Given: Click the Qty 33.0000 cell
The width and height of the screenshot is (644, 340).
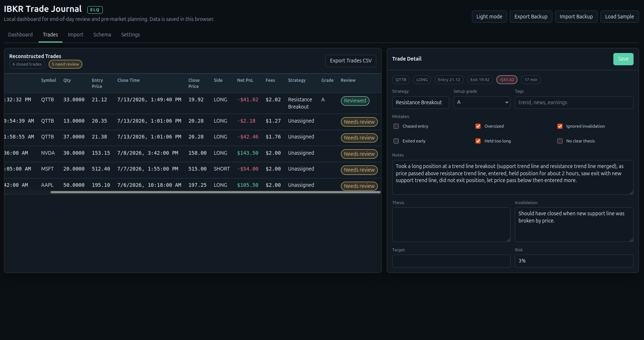Looking at the screenshot, I should pos(74,100).
